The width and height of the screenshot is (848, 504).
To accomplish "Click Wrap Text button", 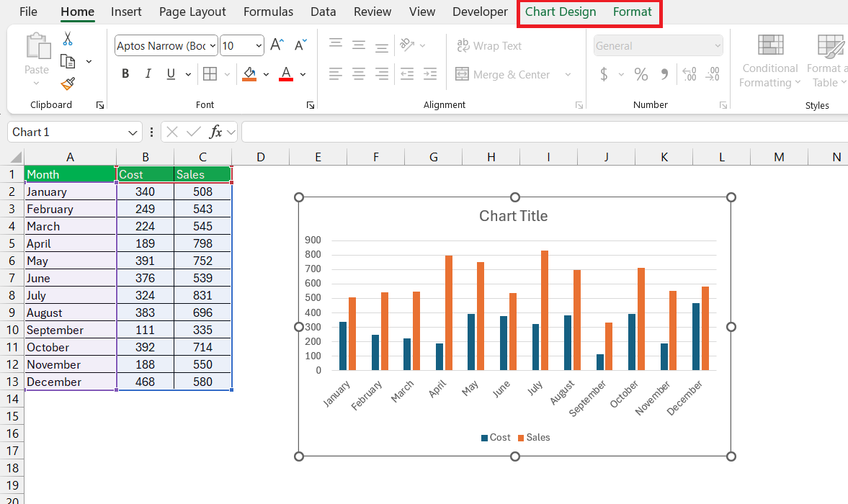I will click(x=489, y=46).
